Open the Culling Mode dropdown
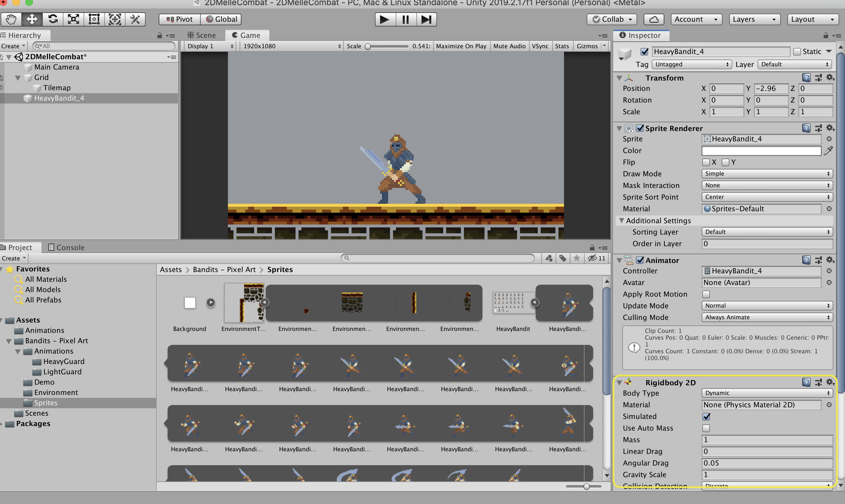 coord(767,317)
